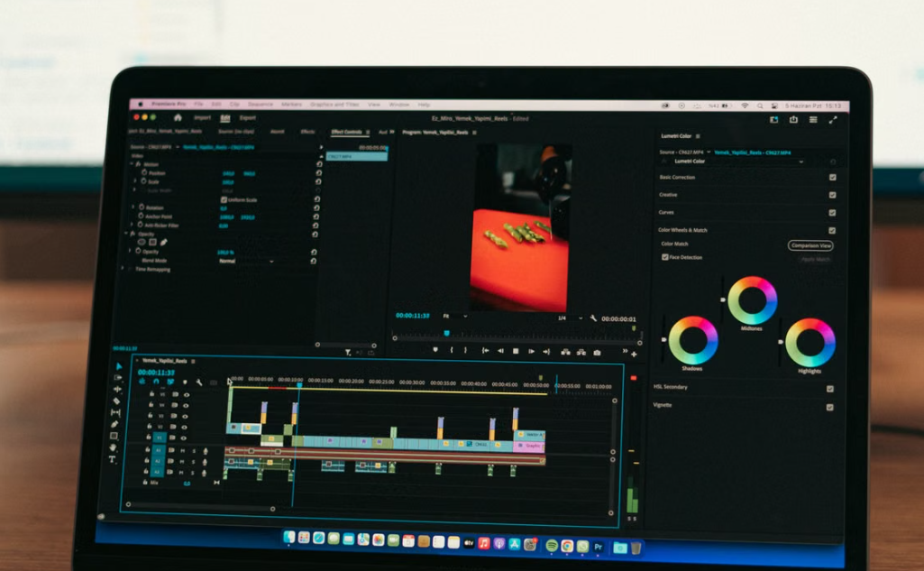Click the Add Marker icon in the timeline
This screenshot has width=924, height=571.
point(185,382)
